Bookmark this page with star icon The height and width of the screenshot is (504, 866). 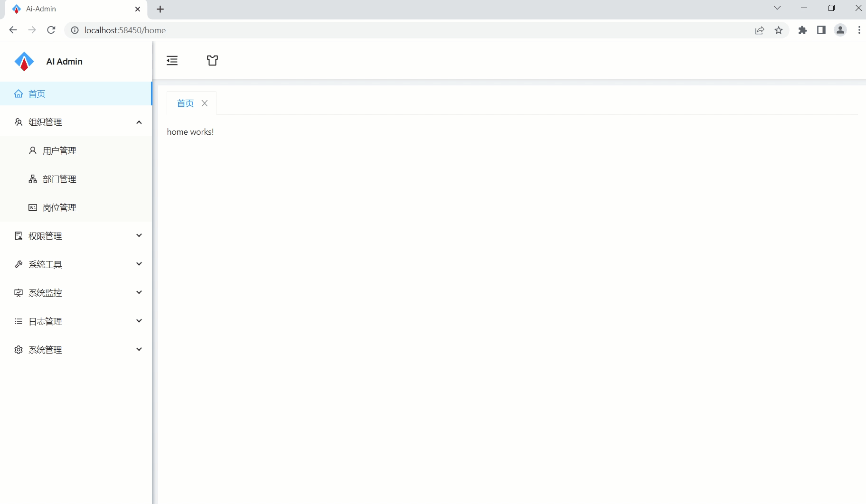[779, 30]
